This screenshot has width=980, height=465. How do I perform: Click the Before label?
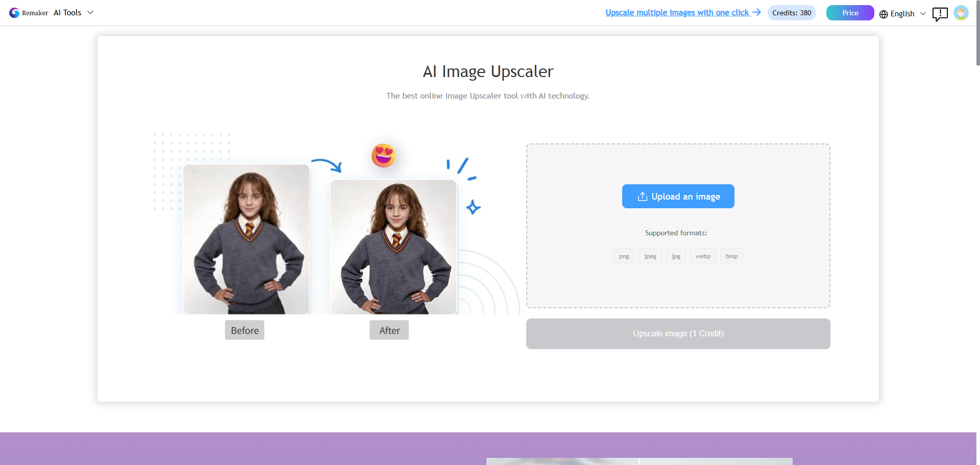(x=244, y=330)
